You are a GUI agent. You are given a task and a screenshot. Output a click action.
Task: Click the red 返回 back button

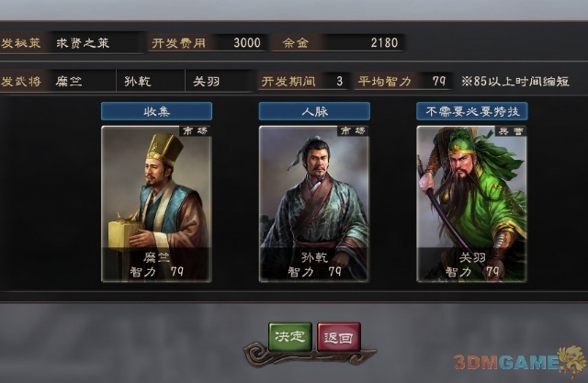point(339,336)
